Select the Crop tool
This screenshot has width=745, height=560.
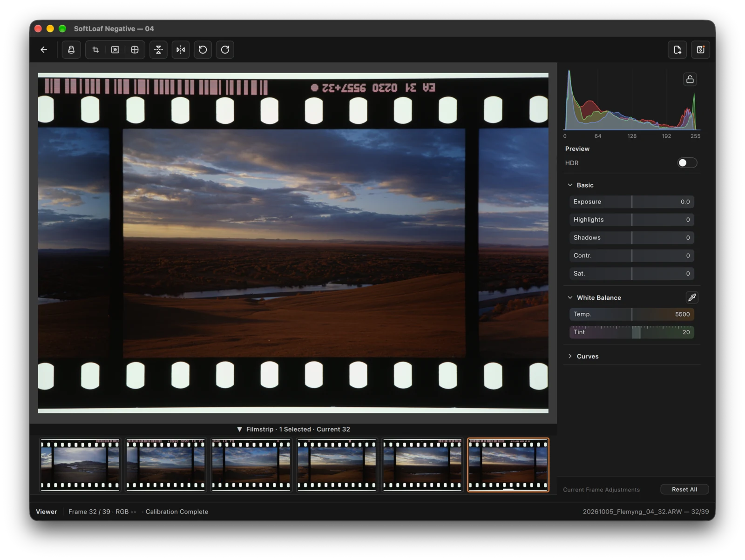click(95, 50)
